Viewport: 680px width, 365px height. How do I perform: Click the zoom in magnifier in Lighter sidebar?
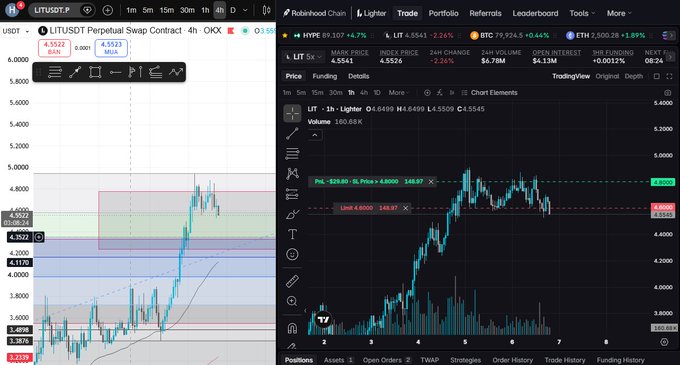pos(292,301)
